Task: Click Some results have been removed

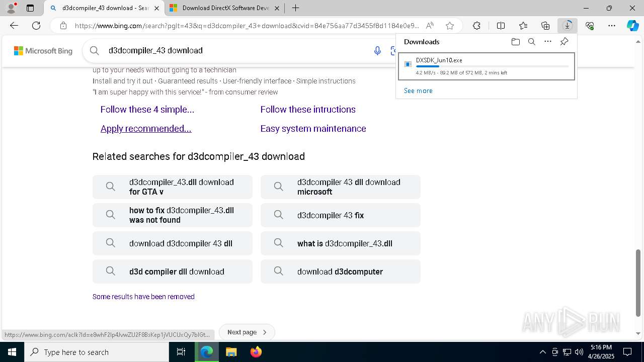Action: coord(143,297)
